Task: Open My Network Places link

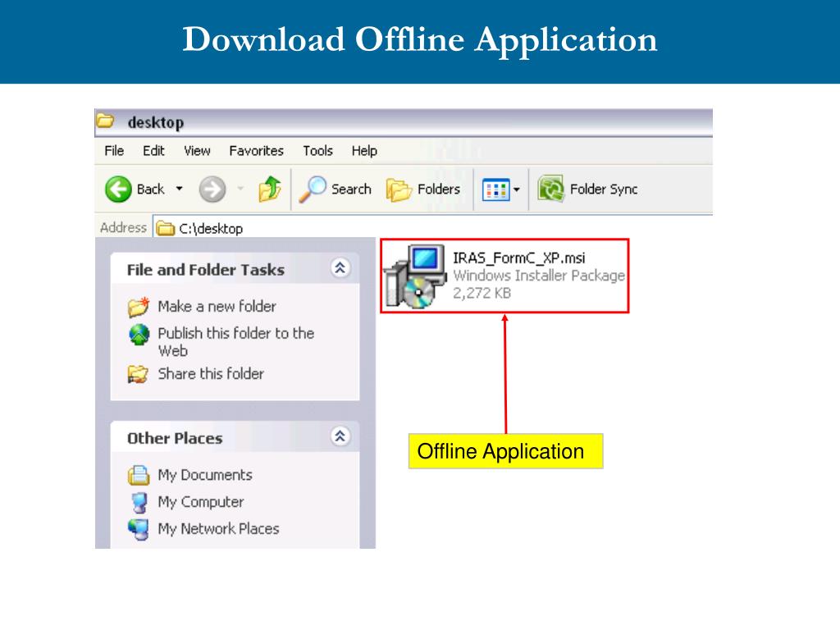Action: coord(218,529)
